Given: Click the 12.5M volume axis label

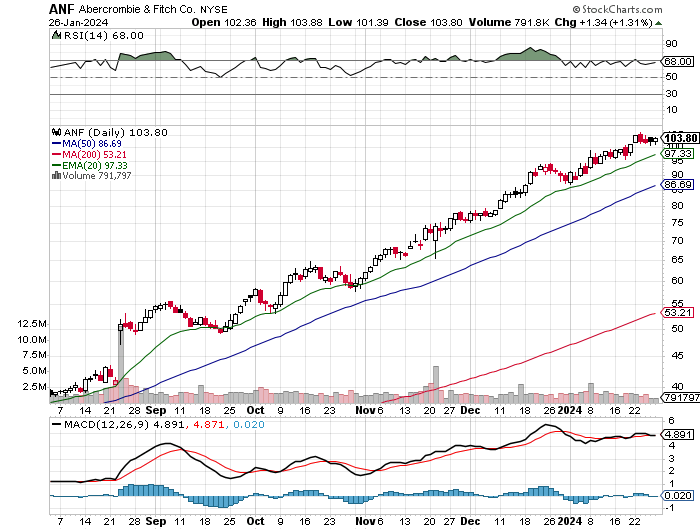Looking at the screenshot, I should pos(32,324).
